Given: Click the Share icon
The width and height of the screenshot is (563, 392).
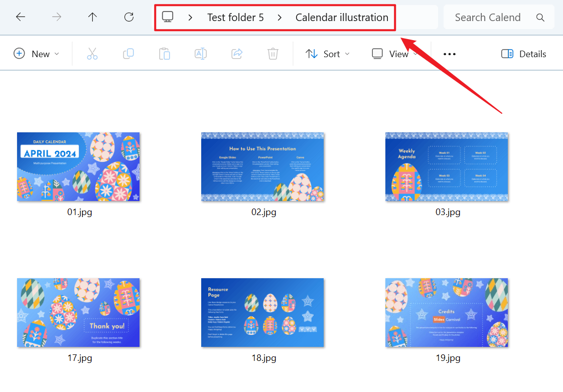Looking at the screenshot, I should click(x=237, y=54).
